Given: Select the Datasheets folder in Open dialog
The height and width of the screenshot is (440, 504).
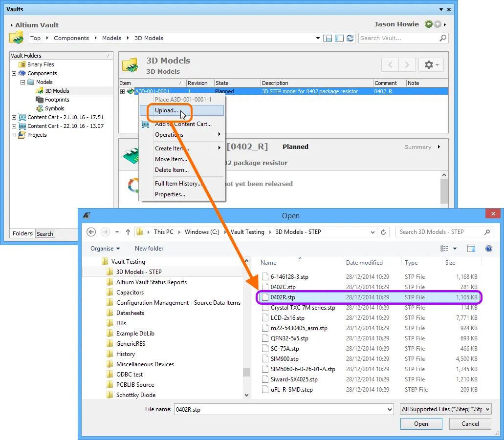Looking at the screenshot, I should (130, 313).
